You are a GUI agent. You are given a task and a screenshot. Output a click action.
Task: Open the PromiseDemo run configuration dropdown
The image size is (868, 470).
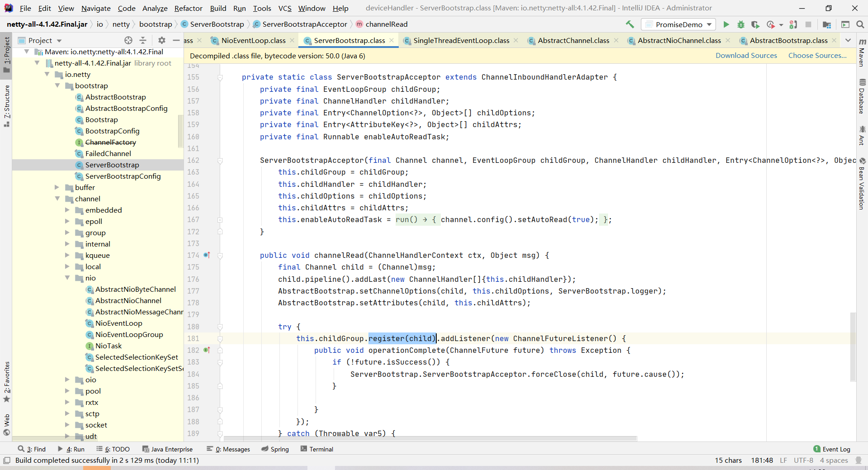pos(678,24)
